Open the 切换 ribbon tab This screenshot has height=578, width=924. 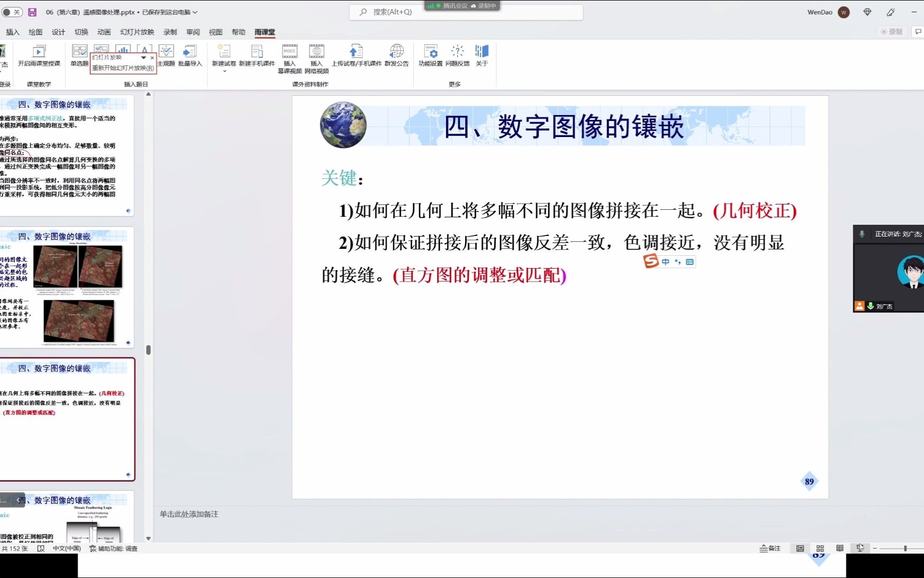point(81,32)
